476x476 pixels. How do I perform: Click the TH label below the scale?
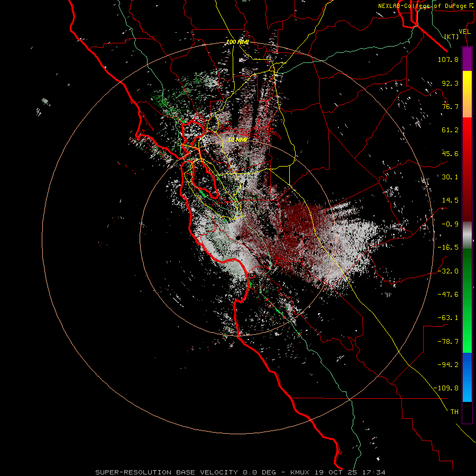click(x=454, y=412)
